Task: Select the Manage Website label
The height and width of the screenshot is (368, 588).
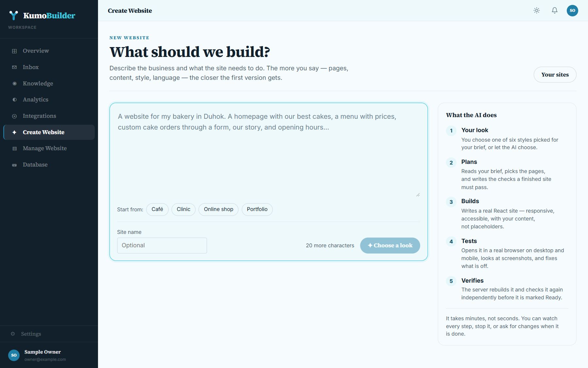Action: click(45, 148)
